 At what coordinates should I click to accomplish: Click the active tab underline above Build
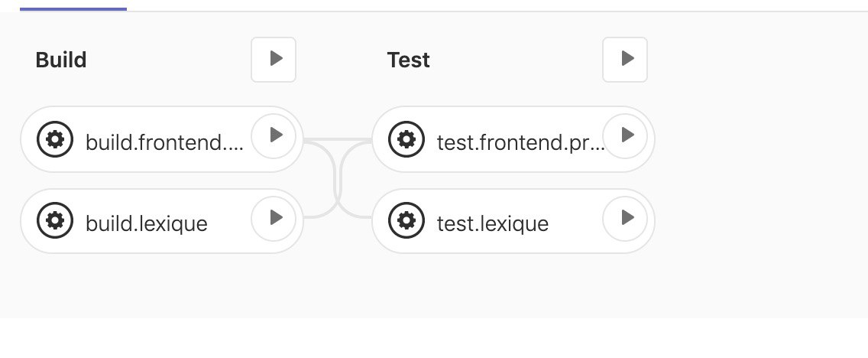pos(73,9)
